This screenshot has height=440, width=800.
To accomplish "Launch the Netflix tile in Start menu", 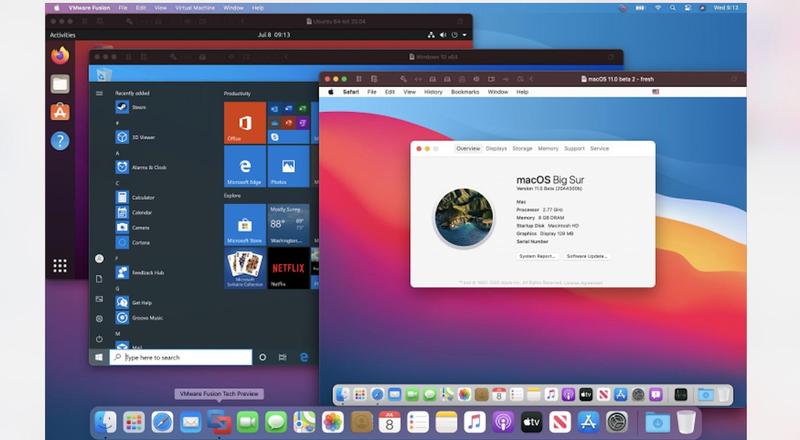I will pyautogui.click(x=289, y=268).
